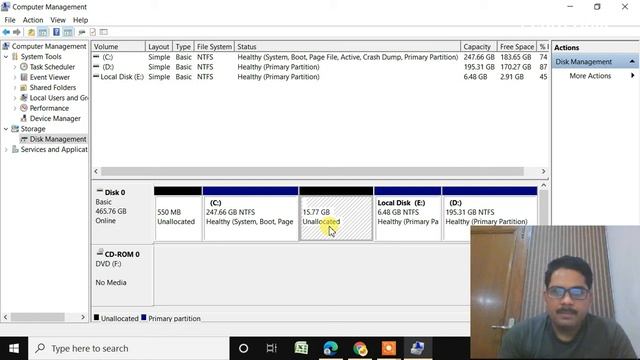The image size is (640, 360).
Task: Collapse the System Tools tree node
Action: tap(6, 56)
